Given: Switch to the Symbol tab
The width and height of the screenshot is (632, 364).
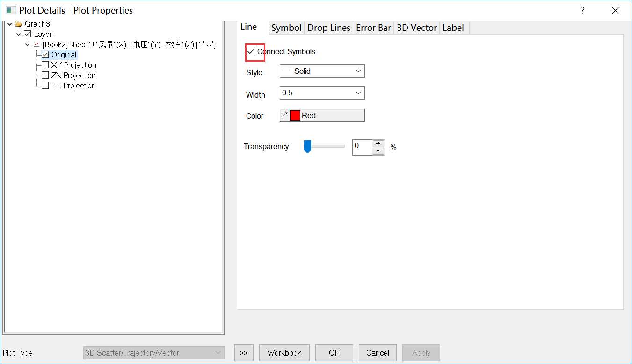Looking at the screenshot, I should click(x=286, y=28).
